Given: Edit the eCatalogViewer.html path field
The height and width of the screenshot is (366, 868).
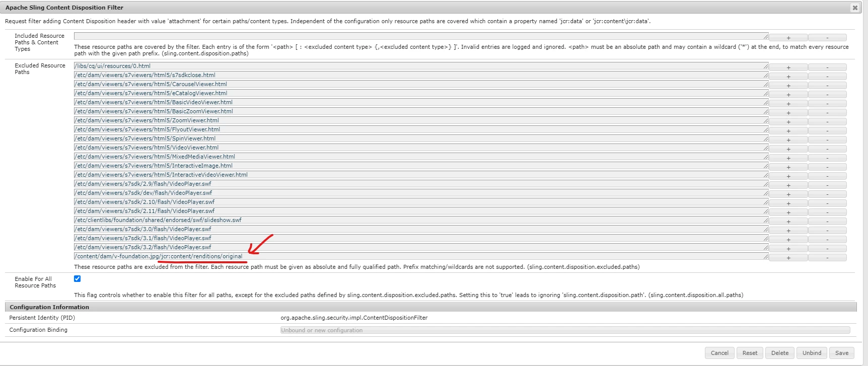Looking at the screenshot, I should pyautogui.click(x=421, y=93).
